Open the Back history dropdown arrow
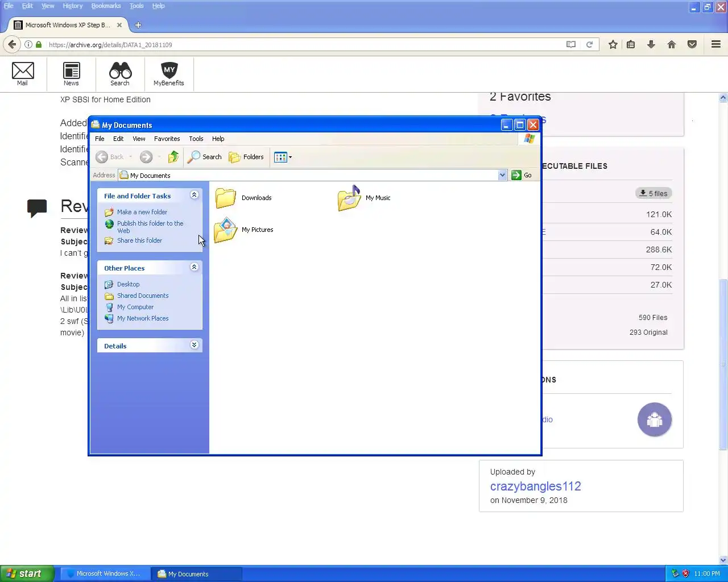The image size is (728, 582). [131, 157]
